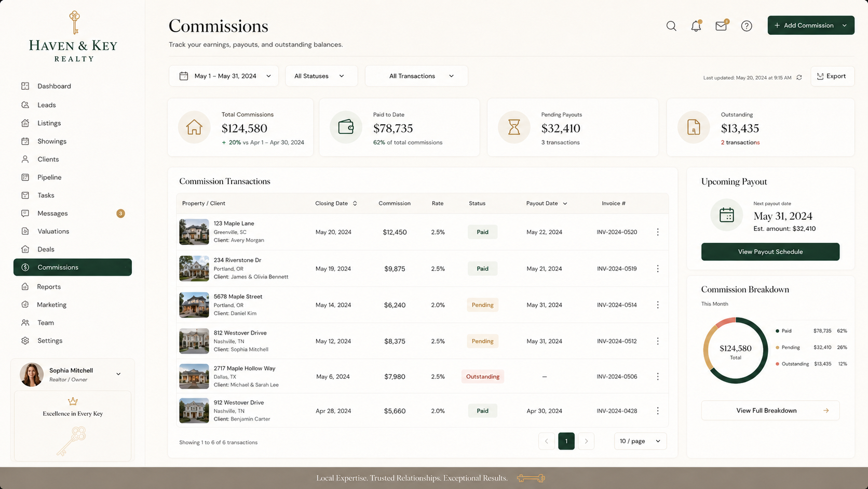Image resolution: width=868 pixels, height=489 pixels.
Task: Sort by Payout Date column
Action: click(x=547, y=203)
